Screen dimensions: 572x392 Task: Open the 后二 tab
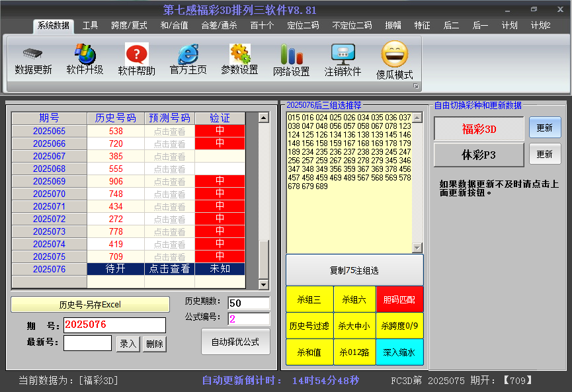451,26
